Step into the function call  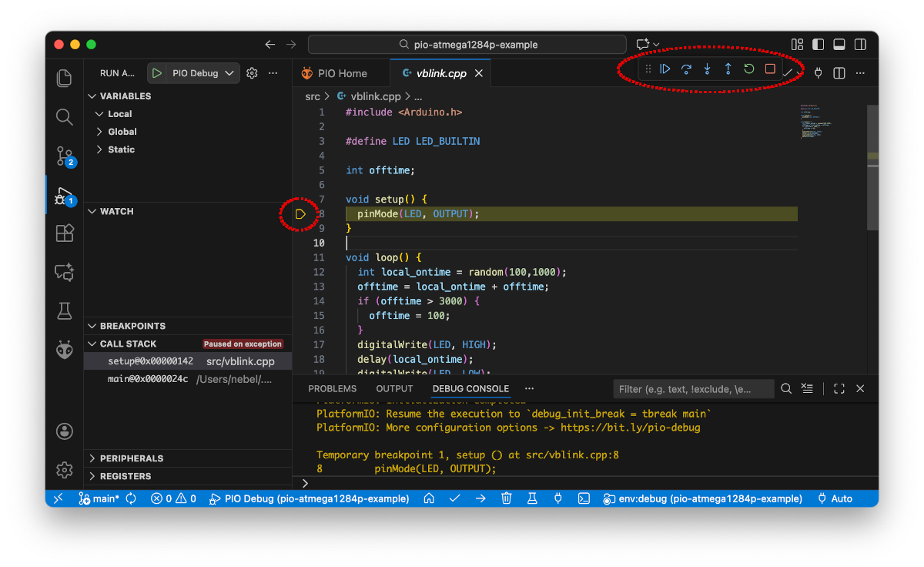707,69
